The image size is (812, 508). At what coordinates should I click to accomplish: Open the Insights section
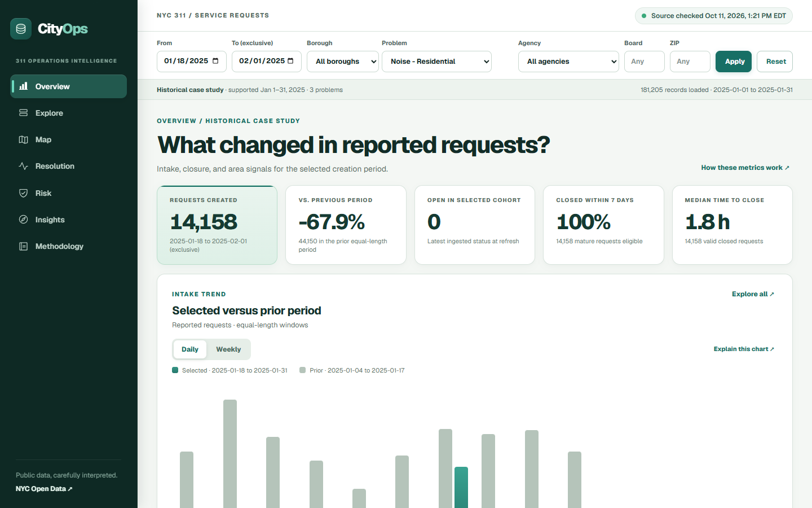tap(68, 220)
